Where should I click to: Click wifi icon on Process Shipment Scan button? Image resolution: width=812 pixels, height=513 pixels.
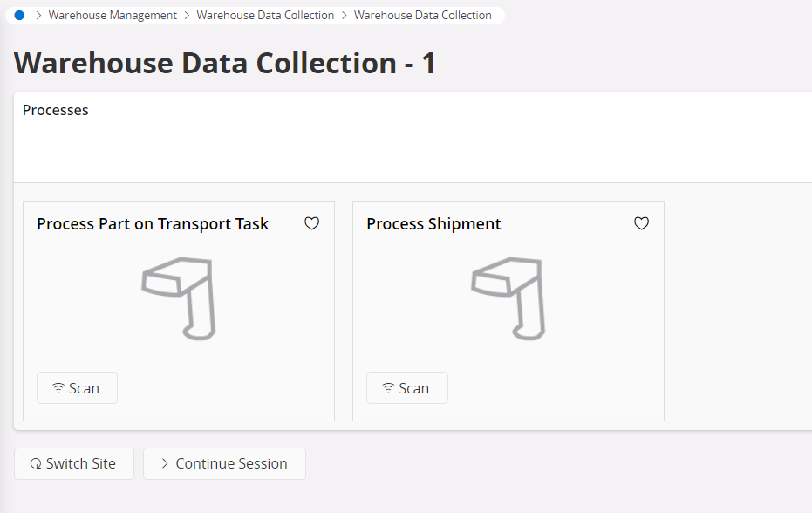coord(388,387)
